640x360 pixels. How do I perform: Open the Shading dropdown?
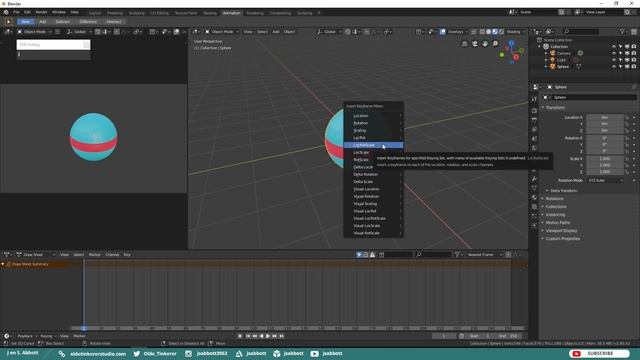tap(515, 32)
